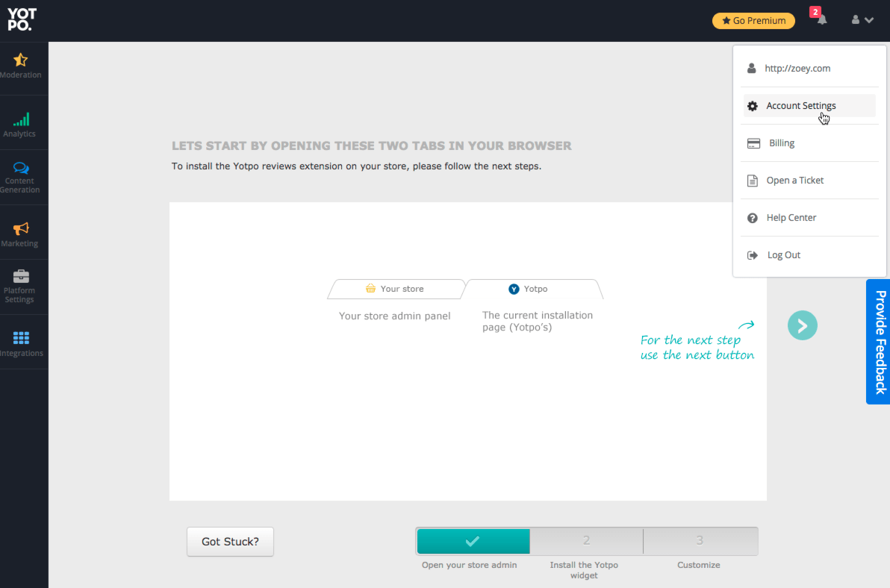This screenshot has height=588, width=890.
Task: Click the gear icon beside Account Settings
Action: pos(753,106)
